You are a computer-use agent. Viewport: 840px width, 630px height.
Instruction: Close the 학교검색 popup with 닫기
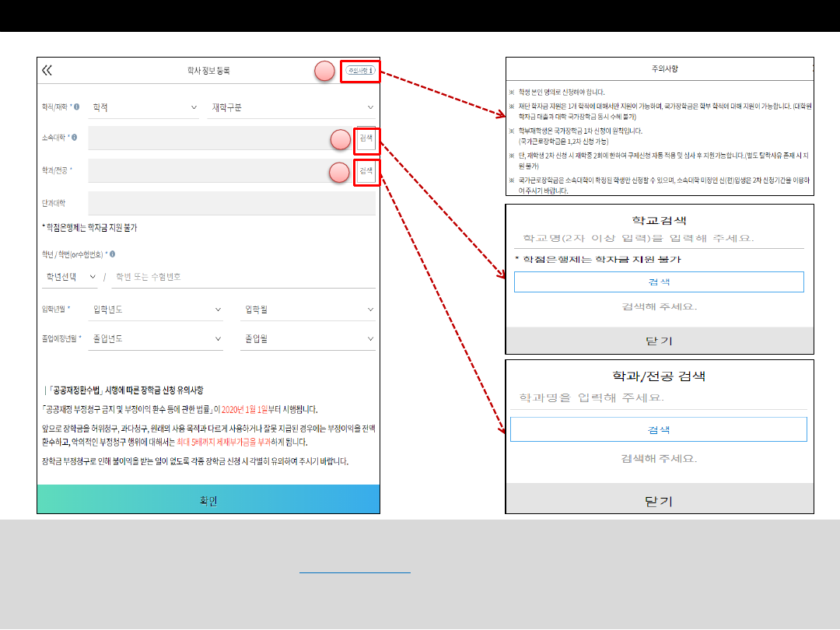click(x=659, y=341)
